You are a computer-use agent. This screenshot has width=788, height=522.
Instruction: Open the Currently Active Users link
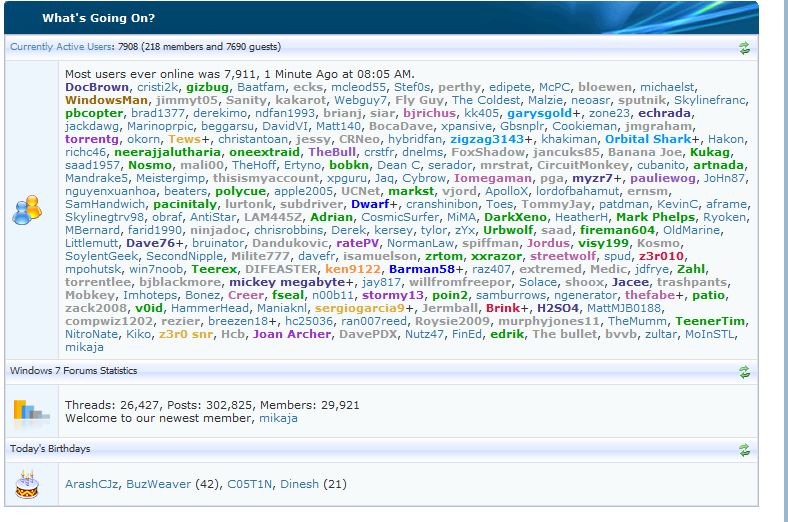[x=61, y=47]
